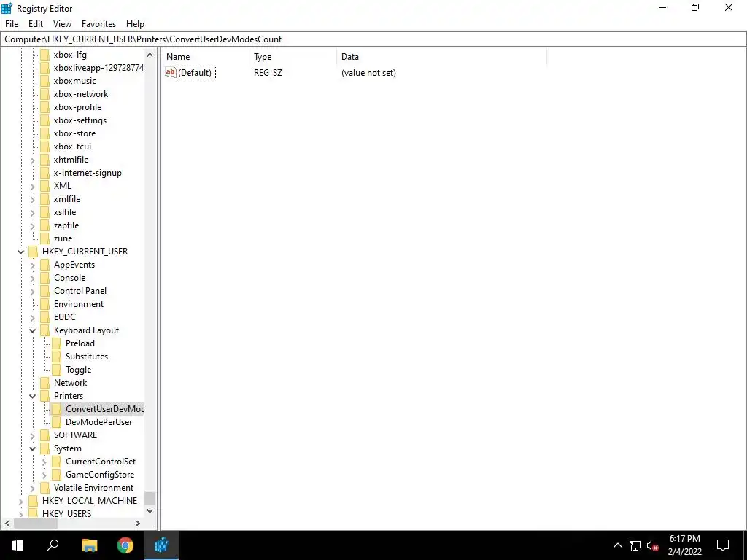Show hidden system tray icons
The width and height of the screenshot is (747, 560).
(x=617, y=545)
